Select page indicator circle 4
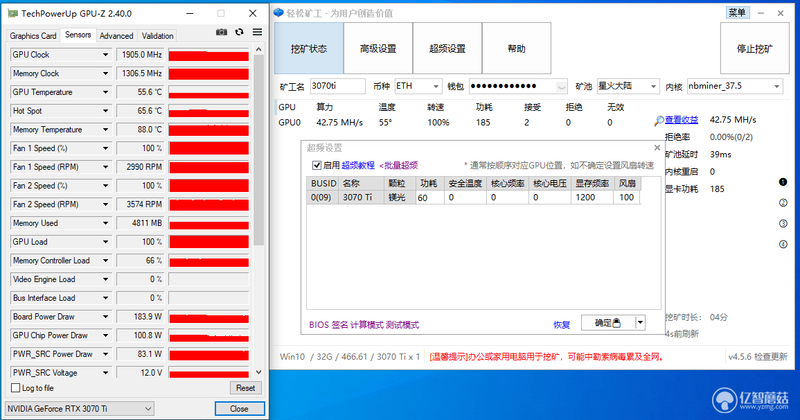The image size is (800, 420). 783,244
